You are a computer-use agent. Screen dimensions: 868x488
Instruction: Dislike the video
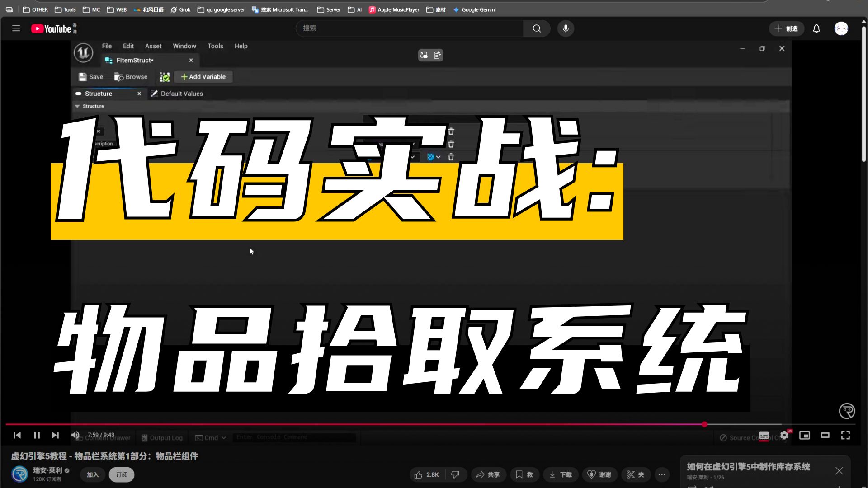(455, 474)
